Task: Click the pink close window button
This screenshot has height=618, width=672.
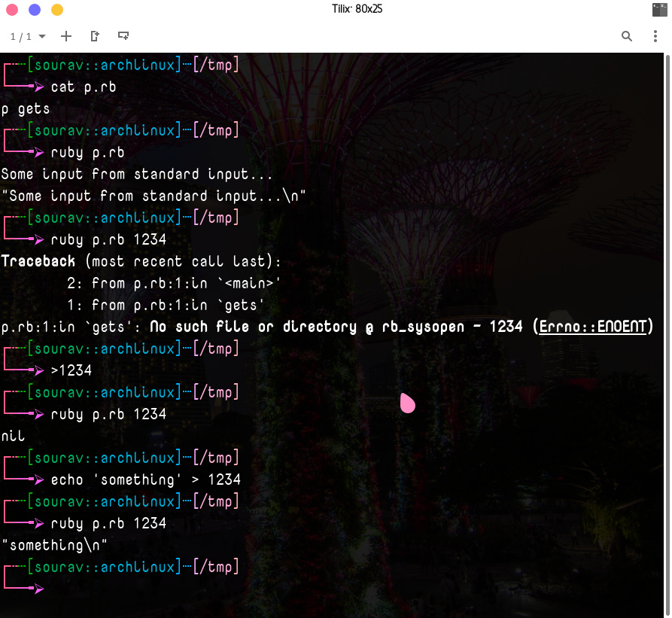Action: click(x=12, y=10)
